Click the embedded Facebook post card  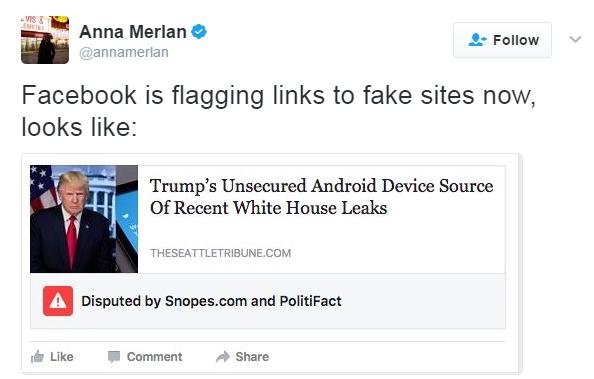click(272, 264)
